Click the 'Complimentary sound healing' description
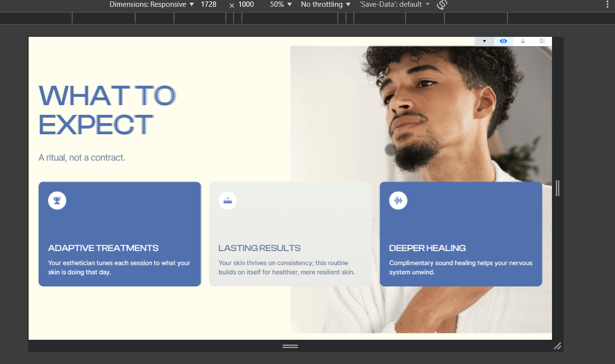 [x=461, y=268]
